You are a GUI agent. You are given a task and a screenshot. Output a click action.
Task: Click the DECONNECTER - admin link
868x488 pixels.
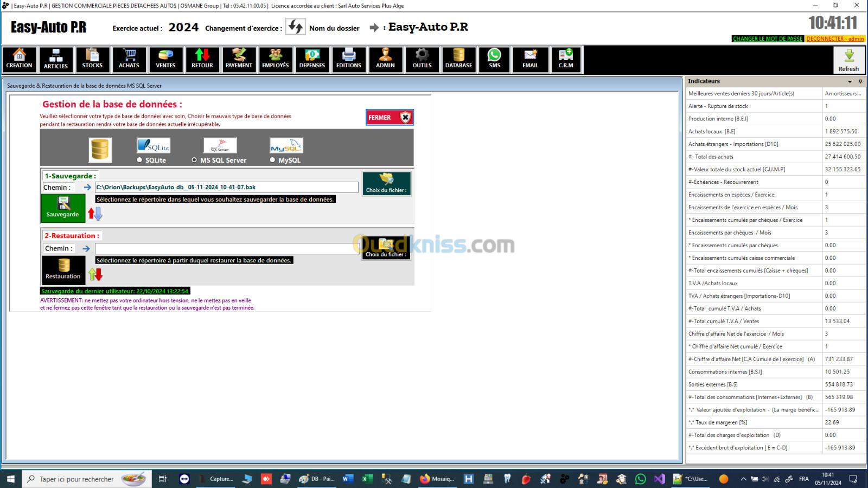pyautogui.click(x=835, y=39)
